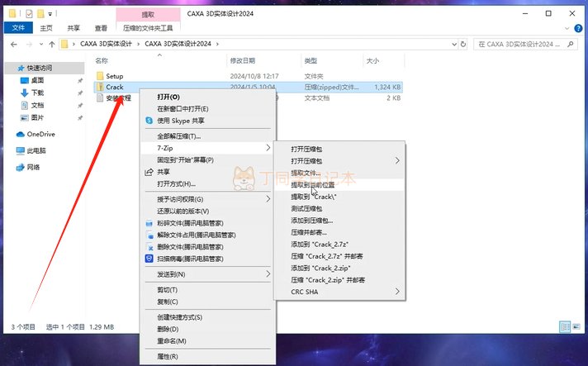Sort by the 名称 column header

click(102, 61)
